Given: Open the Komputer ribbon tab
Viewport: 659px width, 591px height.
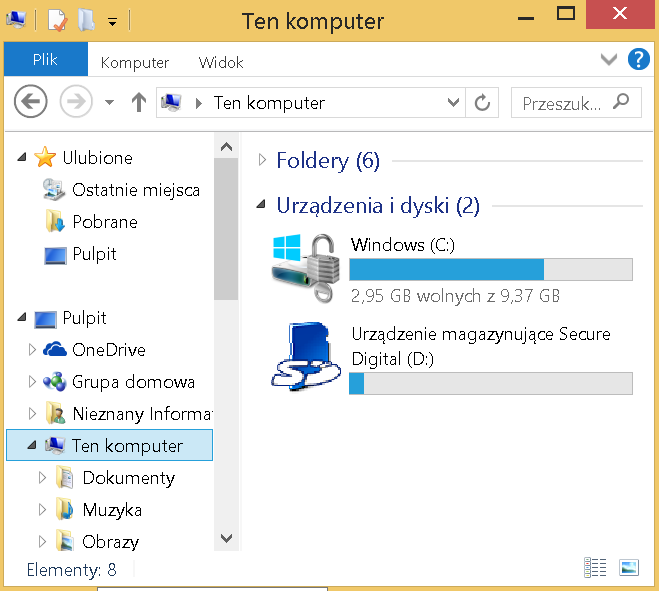Looking at the screenshot, I should pyautogui.click(x=135, y=62).
